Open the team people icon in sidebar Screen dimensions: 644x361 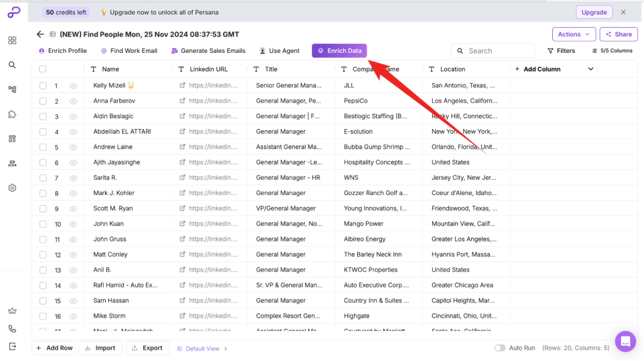pos(13,164)
